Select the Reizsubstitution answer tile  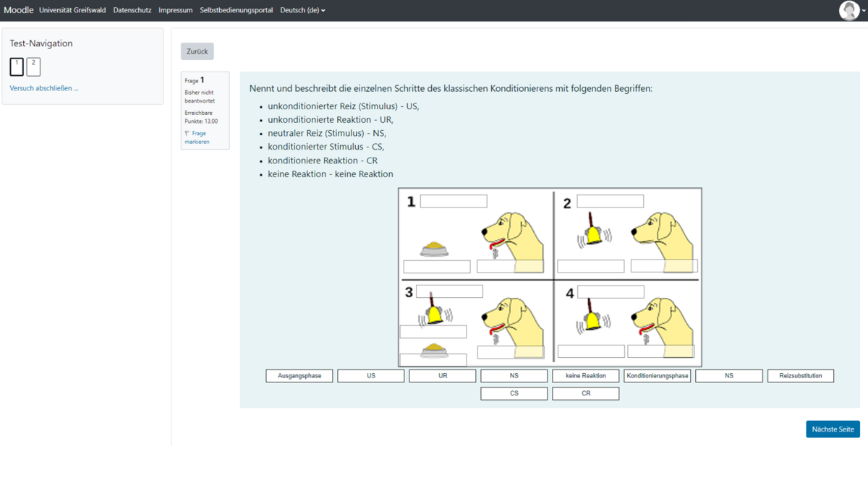tap(800, 376)
